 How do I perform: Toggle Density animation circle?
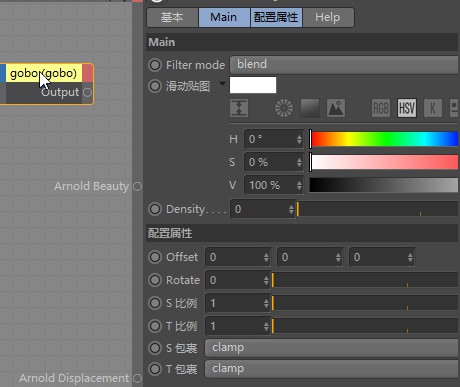[155, 209]
